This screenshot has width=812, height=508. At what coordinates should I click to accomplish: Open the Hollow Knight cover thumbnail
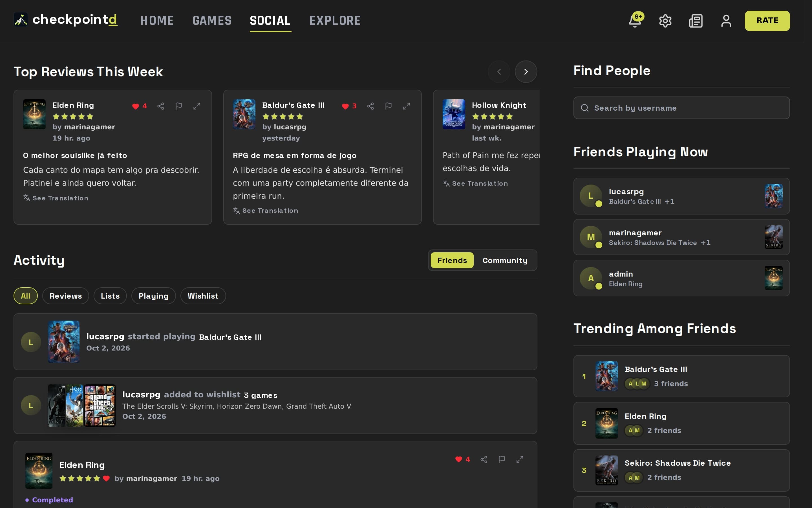tap(454, 114)
